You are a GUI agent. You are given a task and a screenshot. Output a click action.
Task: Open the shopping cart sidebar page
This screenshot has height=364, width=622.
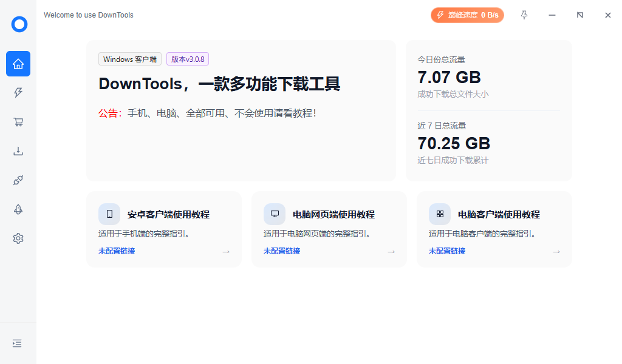coord(18,122)
